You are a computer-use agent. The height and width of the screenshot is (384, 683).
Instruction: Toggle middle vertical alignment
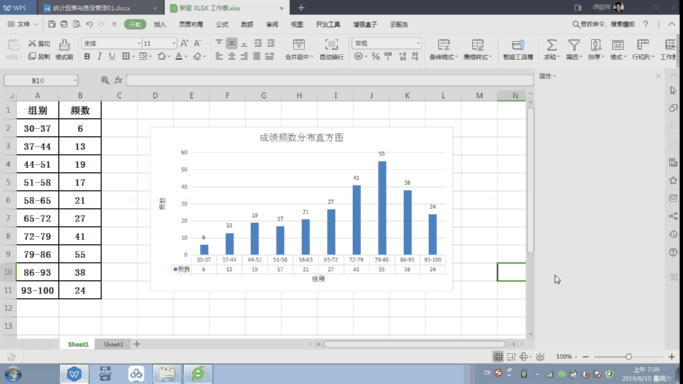tap(232, 43)
